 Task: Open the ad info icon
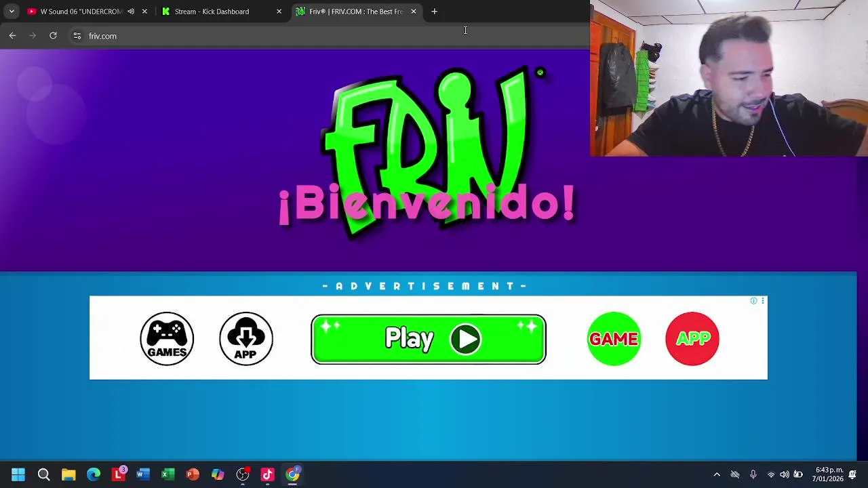point(753,301)
